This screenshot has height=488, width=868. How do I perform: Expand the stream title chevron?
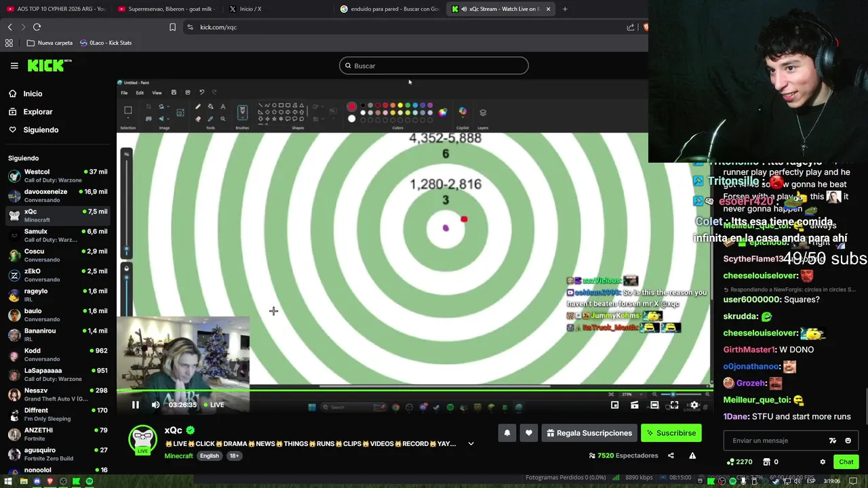pyautogui.click(x=471, y=444)
